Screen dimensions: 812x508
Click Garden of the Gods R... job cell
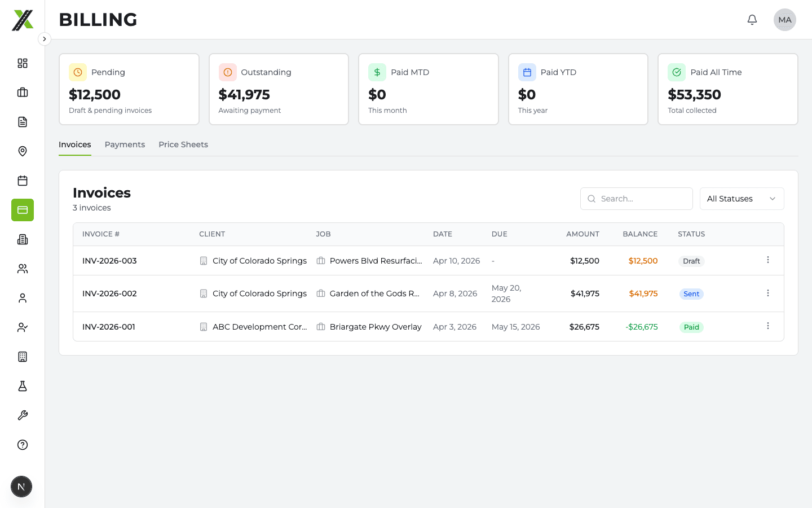tap(368, 294)
